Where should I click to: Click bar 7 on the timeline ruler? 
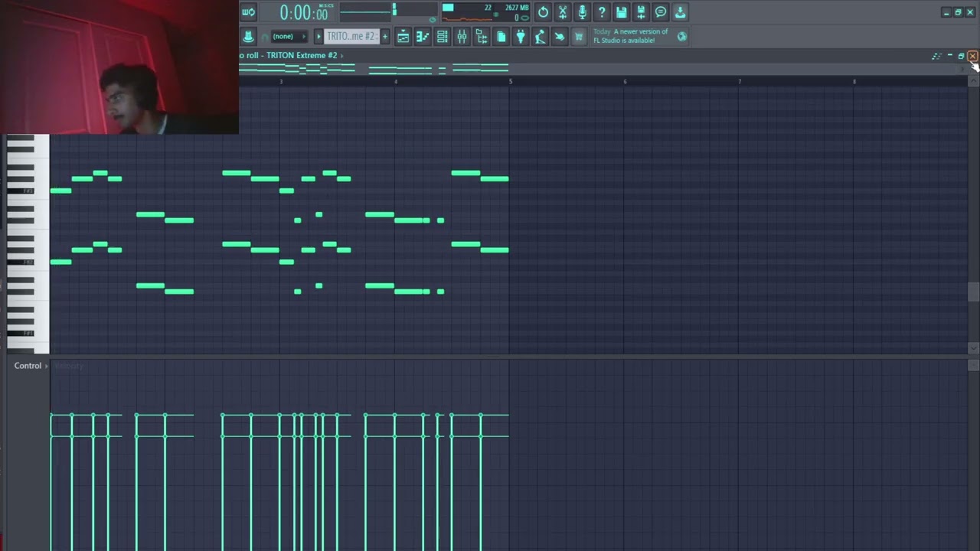click(740, 81)
